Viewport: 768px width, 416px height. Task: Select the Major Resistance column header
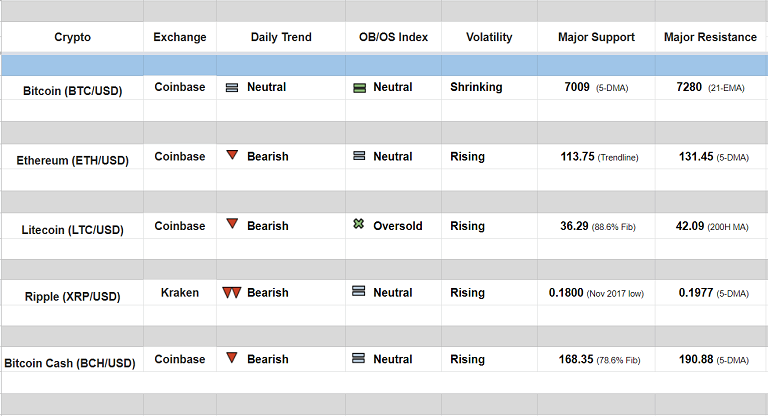pyautogui.click(x=710, y=37)
